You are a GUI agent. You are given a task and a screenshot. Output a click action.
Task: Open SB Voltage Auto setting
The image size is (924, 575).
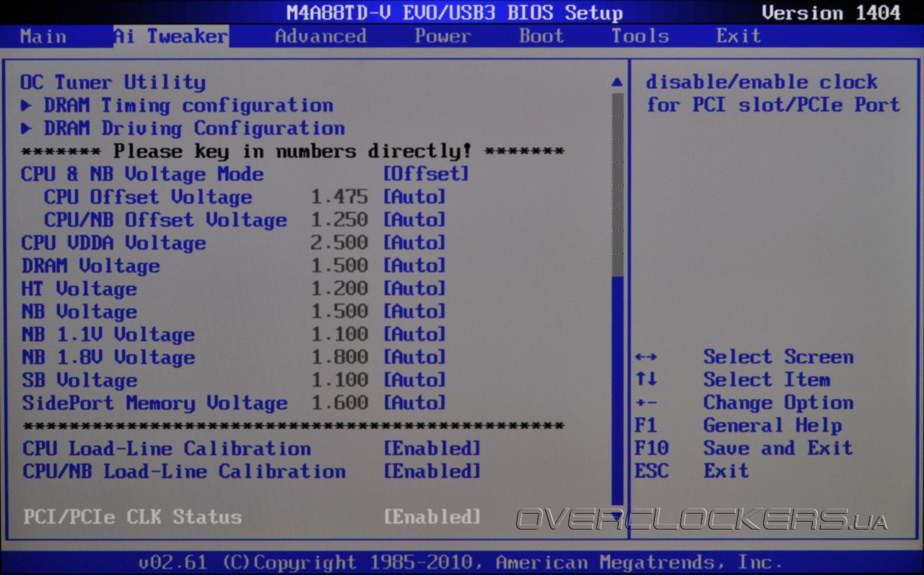pyautogui.click(x=414, y=380)
